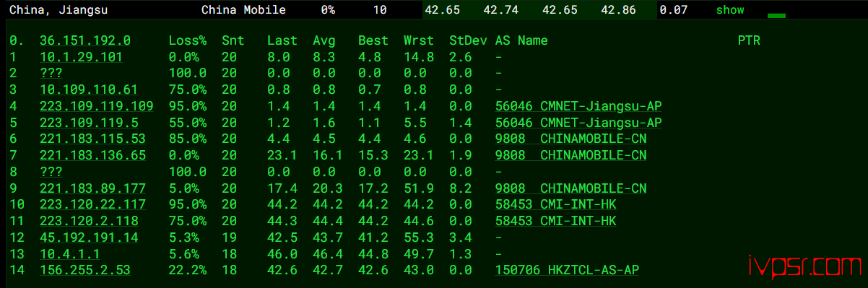
Task: Click the ??? entry at hop 2
Action: [x=51, y=73]
